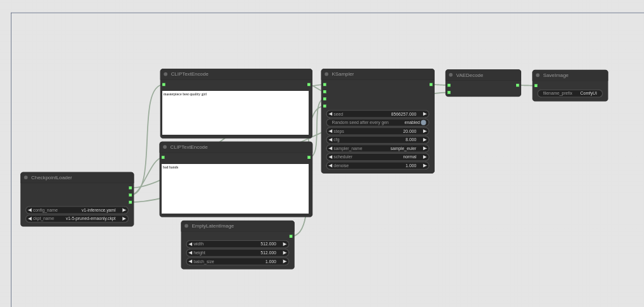Decrease denoise with the left arrow
The image size is (644, 307).
click(x=330, y=165)
